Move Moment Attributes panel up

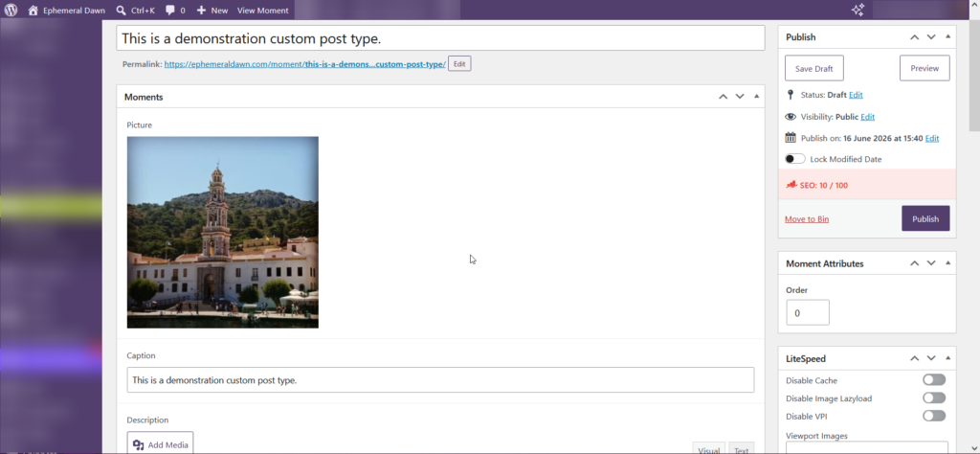tap(914, 263)
